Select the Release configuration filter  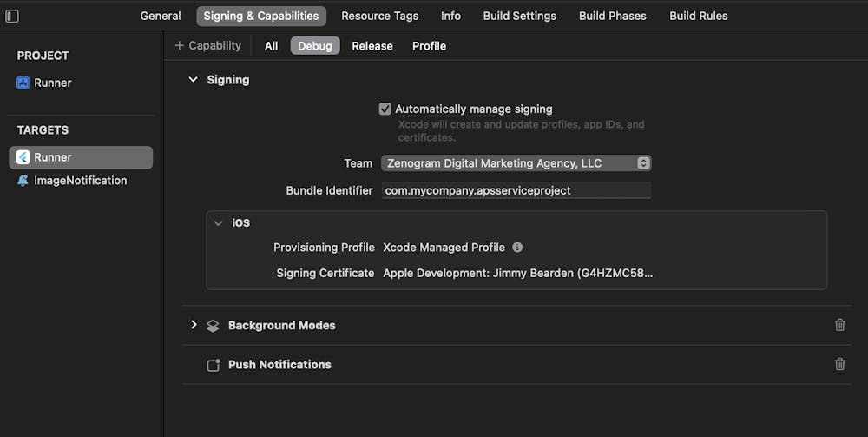pos(372,46)
